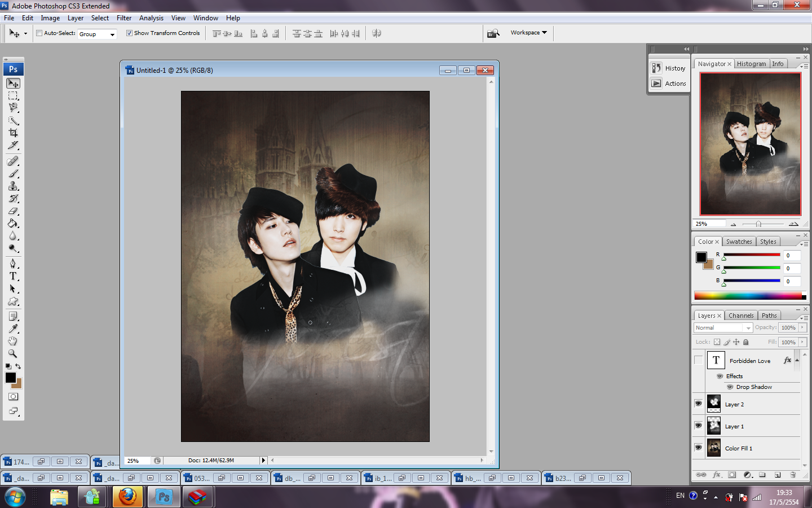Open the Auto-Select Group dropdown
Image resolution: width=812 pixels, height=508 pixels.
(x=97, y=34)
